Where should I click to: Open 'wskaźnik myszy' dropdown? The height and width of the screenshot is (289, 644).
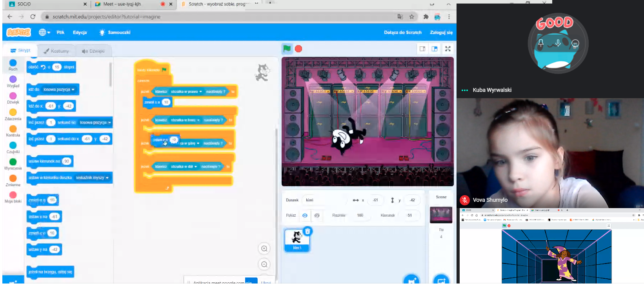point(92,177)
